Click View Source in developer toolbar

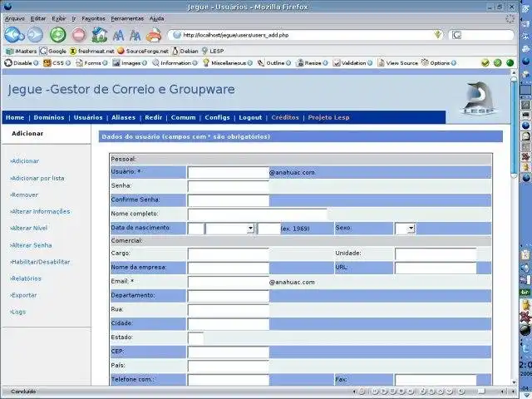pyautogui.click(x=397, y=63)
